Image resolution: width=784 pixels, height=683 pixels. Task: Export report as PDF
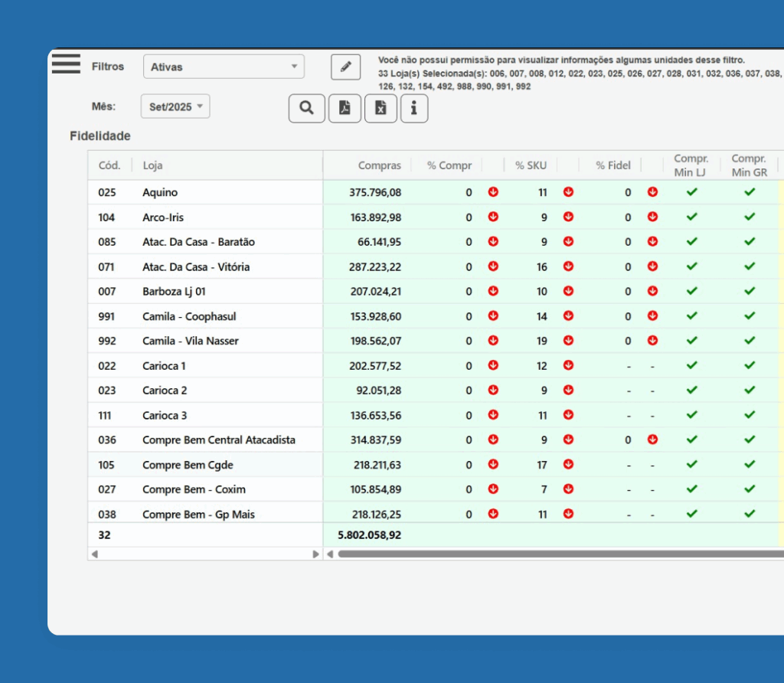pos(345,109)
